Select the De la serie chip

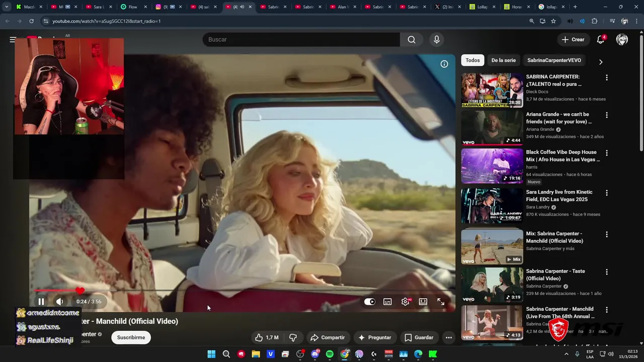[x=504, y=60]
